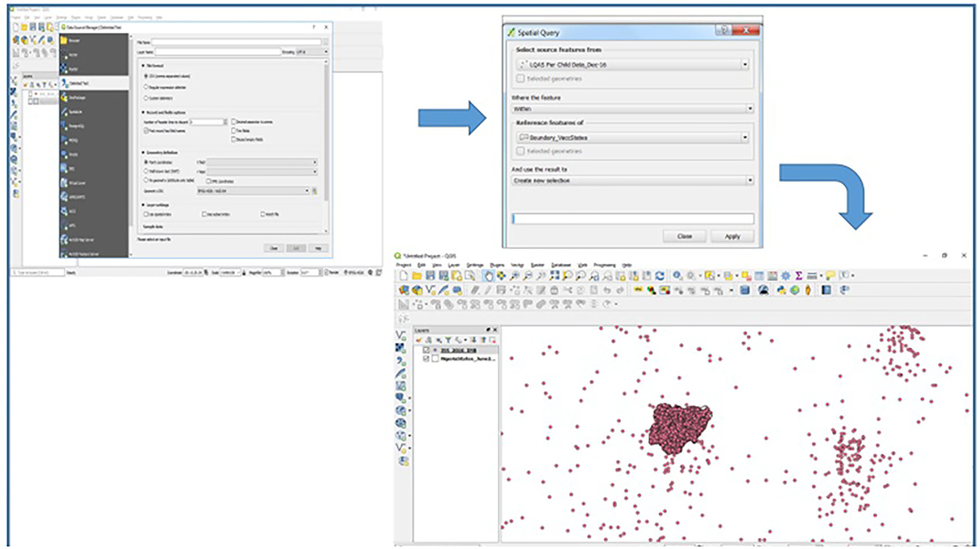Click the Zoom Full extent icon
Image resolution: width=980 pixels, height=549 pixels.
tap(554, 276)
